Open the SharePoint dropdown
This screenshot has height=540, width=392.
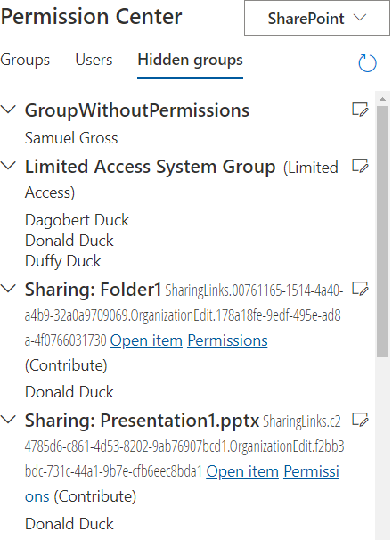pos(317,18)
